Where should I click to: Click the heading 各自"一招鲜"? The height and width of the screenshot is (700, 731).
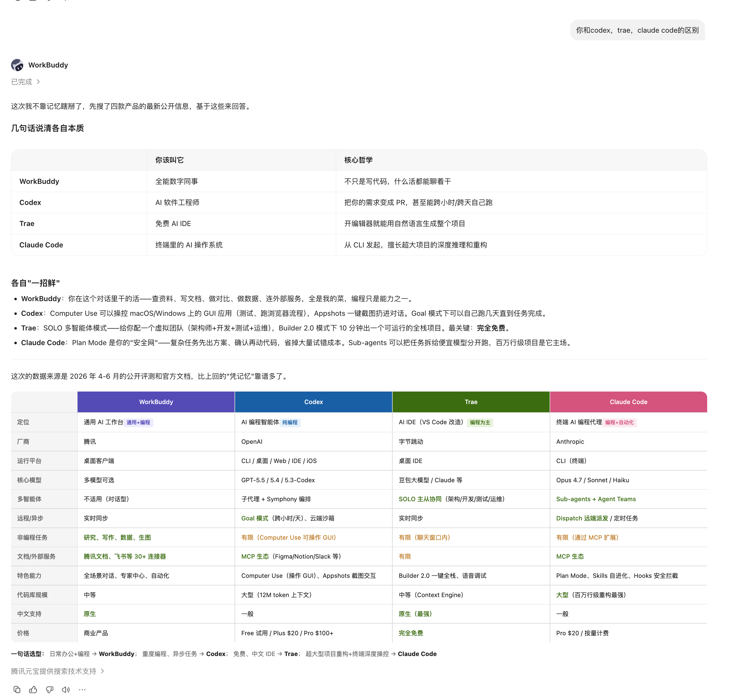tap(35, 283)
